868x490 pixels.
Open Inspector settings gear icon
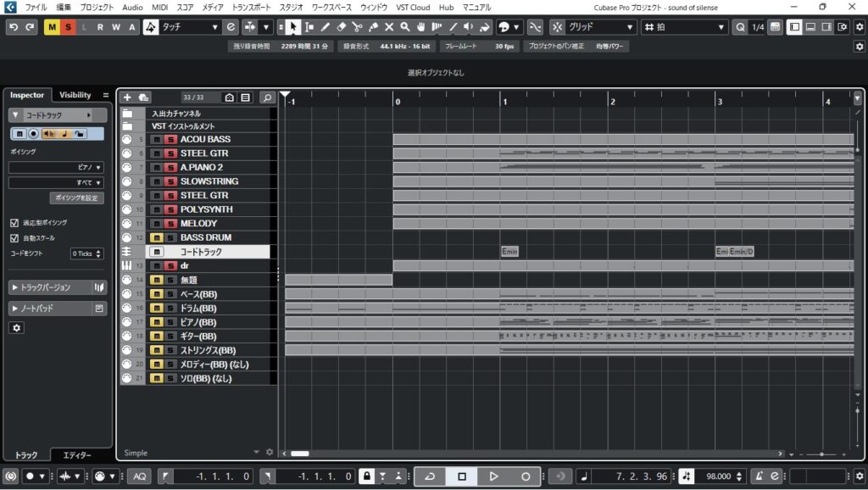[16, 327]
